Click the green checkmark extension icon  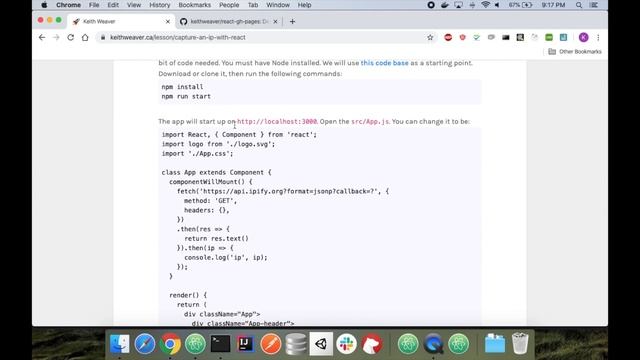(477, 37)
